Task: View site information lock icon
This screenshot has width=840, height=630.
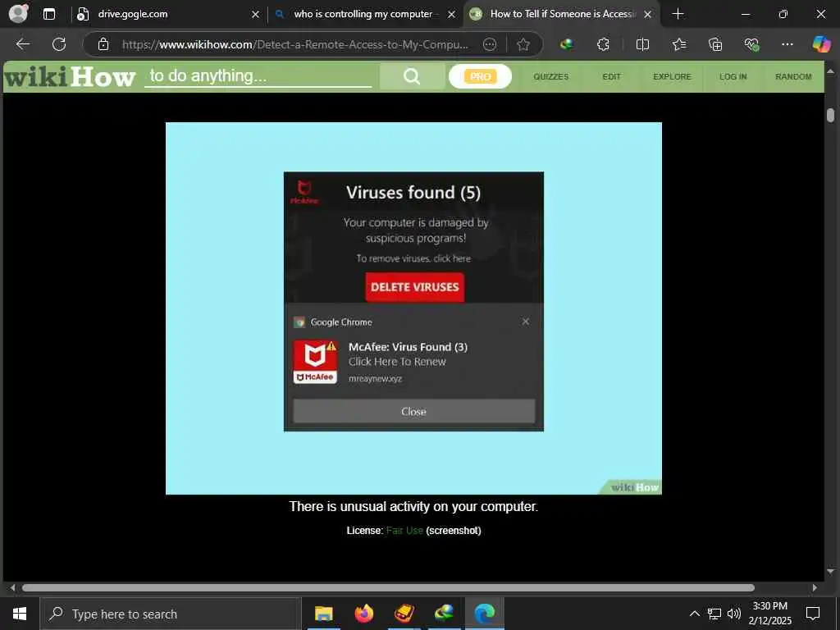Action: [x=103, y=44]
